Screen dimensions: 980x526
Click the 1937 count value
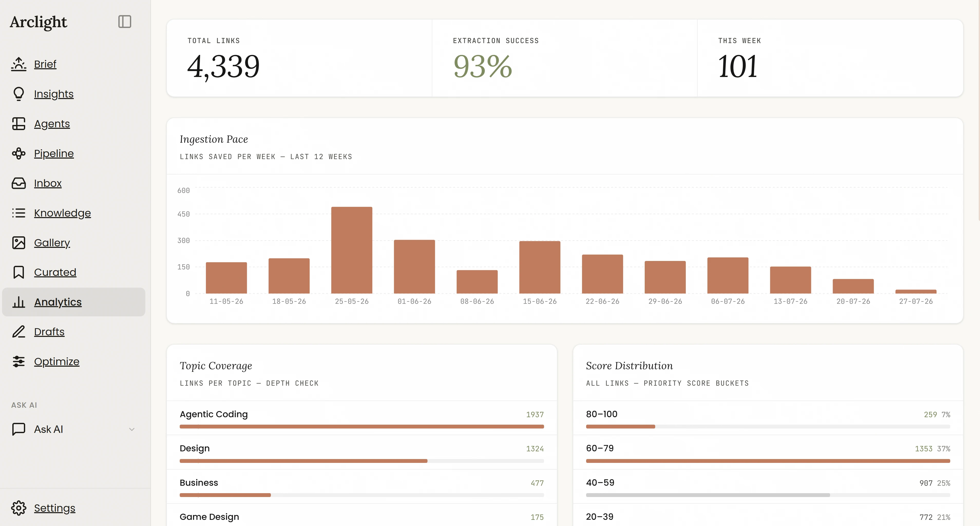click(535, 415)
